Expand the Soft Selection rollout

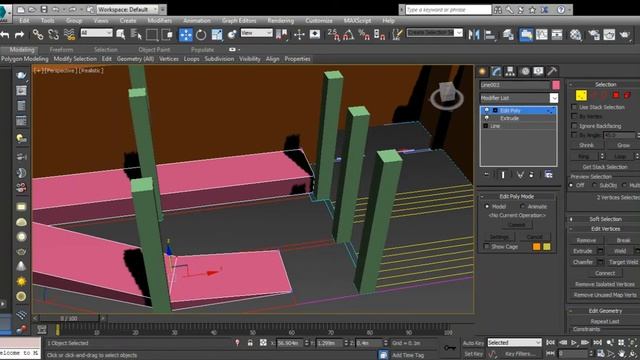(605, 219)
